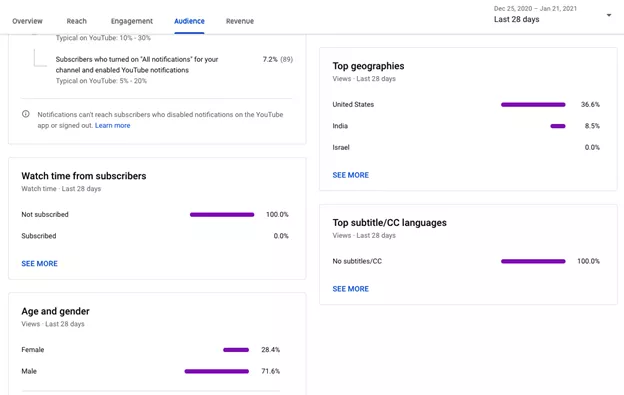Click the Not subscribed label
Screen dimensions: 624x395
tap(45, 214)
